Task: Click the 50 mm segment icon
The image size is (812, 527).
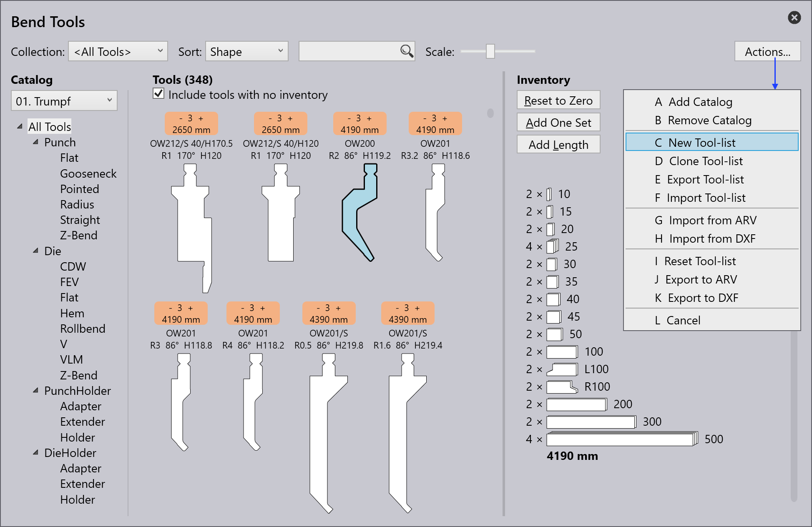Action: click(555, 334)
